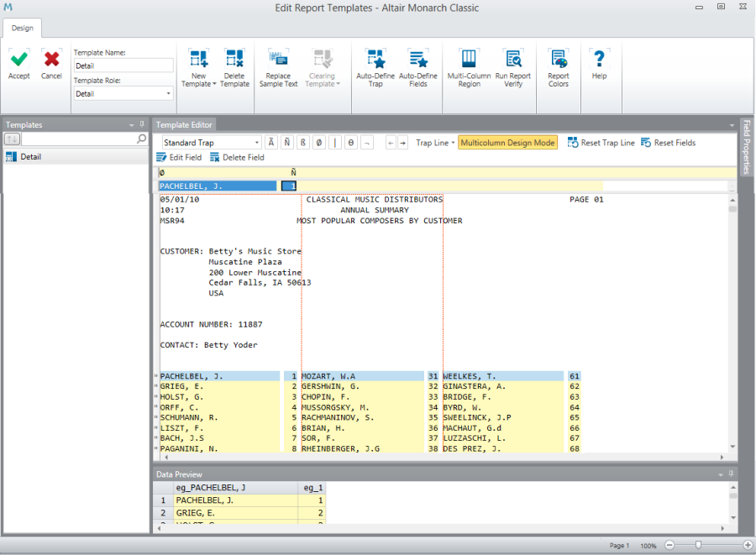Click the Delete Template icon

point(234,60)
